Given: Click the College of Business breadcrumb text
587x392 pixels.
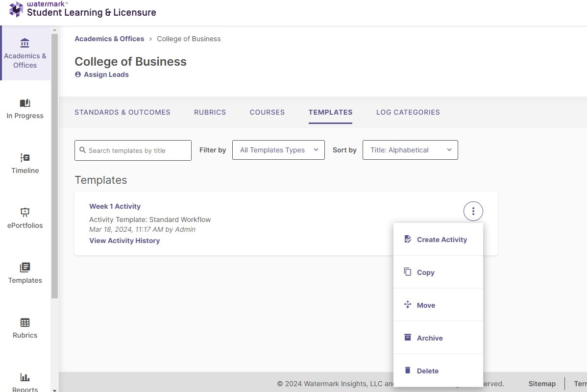Looking at the screenshot, I should 189,39.
